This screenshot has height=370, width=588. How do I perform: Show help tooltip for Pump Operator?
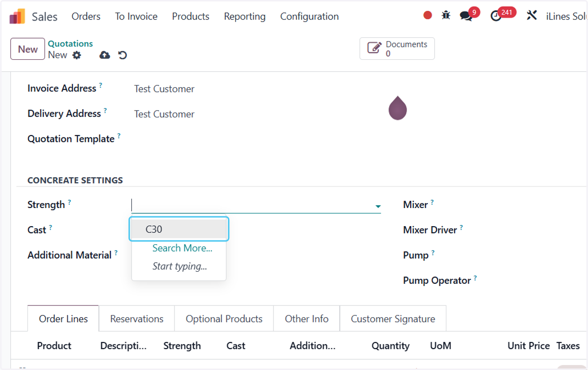tap(475, 278)
